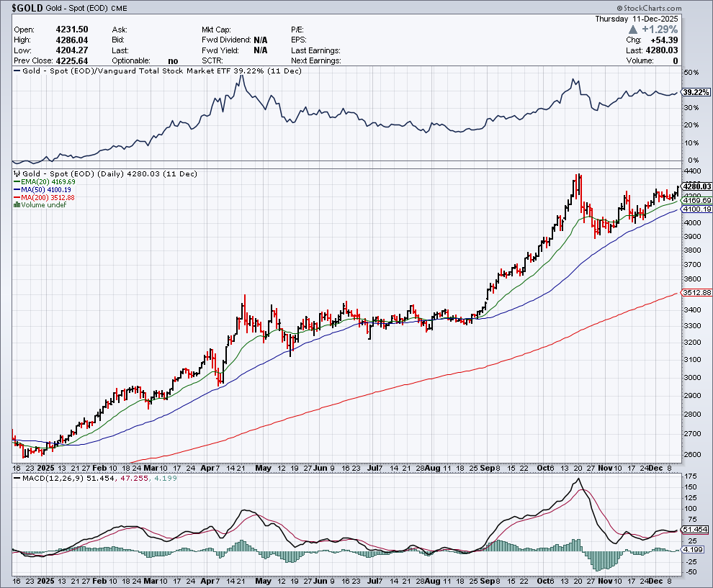Image resolution: width=713 pixels, height=588 pixels.
Task: Click the Fwd Dividend label
Action: (x=226, y=40)
